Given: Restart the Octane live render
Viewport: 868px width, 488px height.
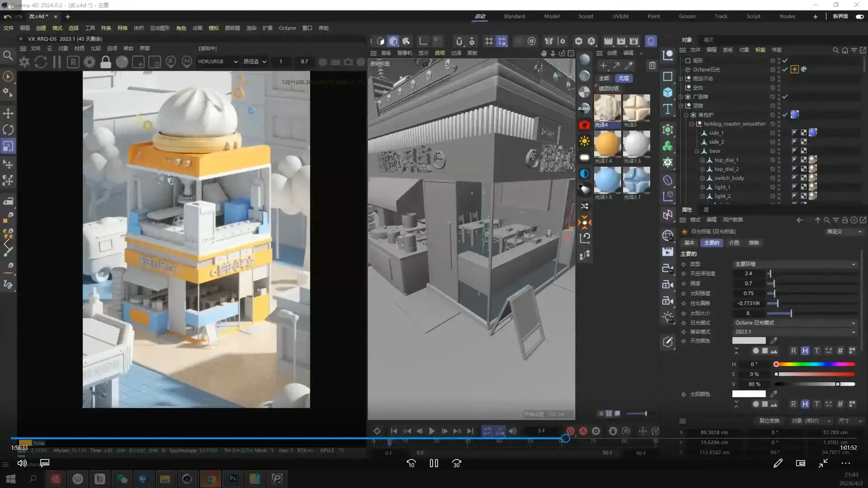Looking at the screenshot, I should [x=41, y=62].
